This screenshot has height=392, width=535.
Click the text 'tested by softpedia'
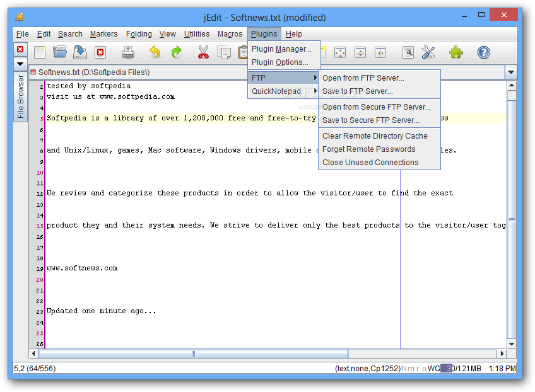pyautogui.click(x=89, y=86)
